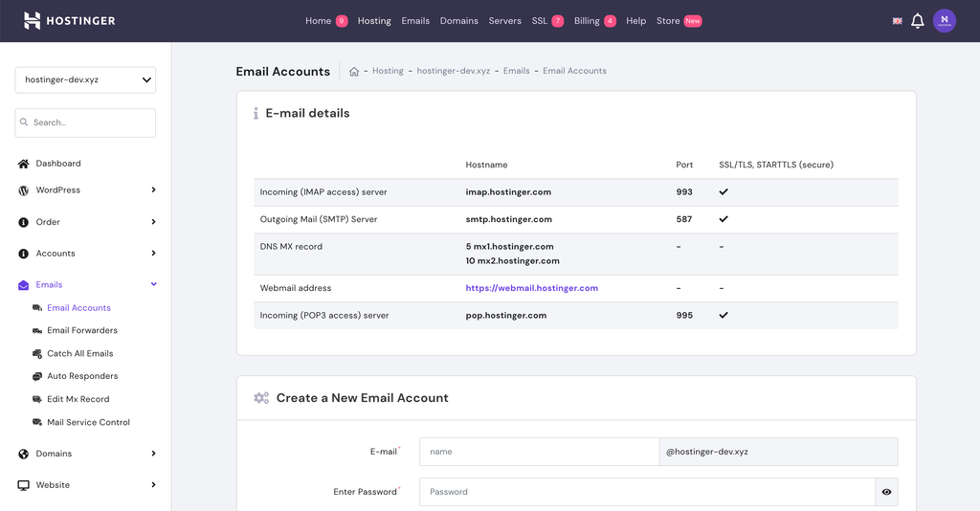Collapse the Emails sidebar section
Screen dimensions: 980x511
click(x=153, y=285)
